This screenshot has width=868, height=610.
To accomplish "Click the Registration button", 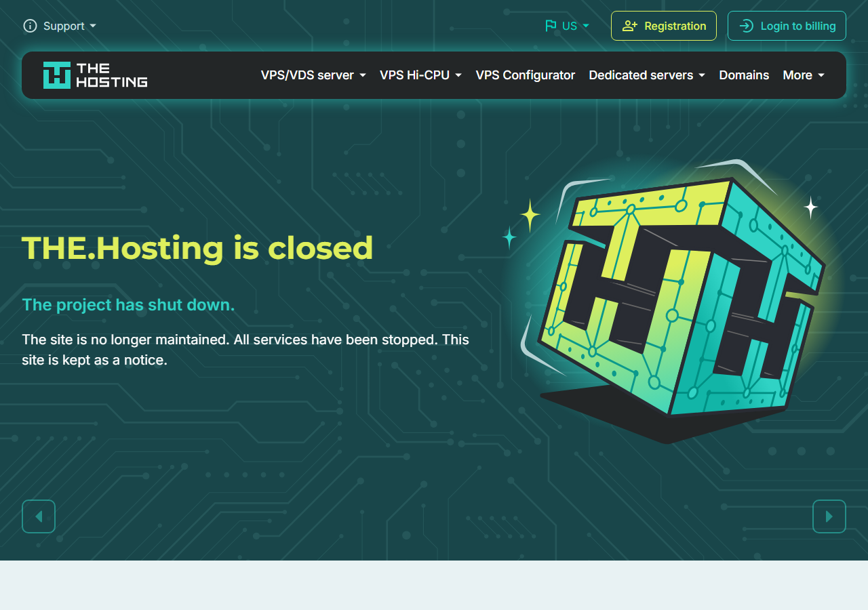I will point(664,26).
